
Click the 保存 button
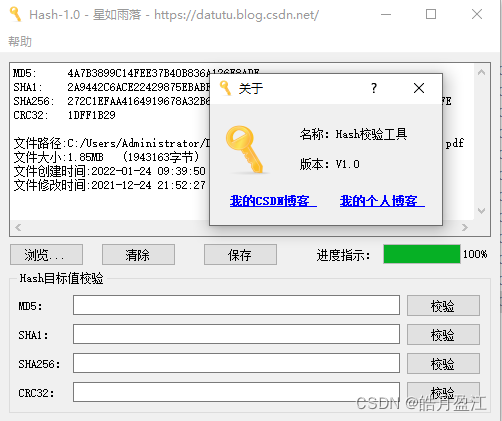tap(240, 255)
